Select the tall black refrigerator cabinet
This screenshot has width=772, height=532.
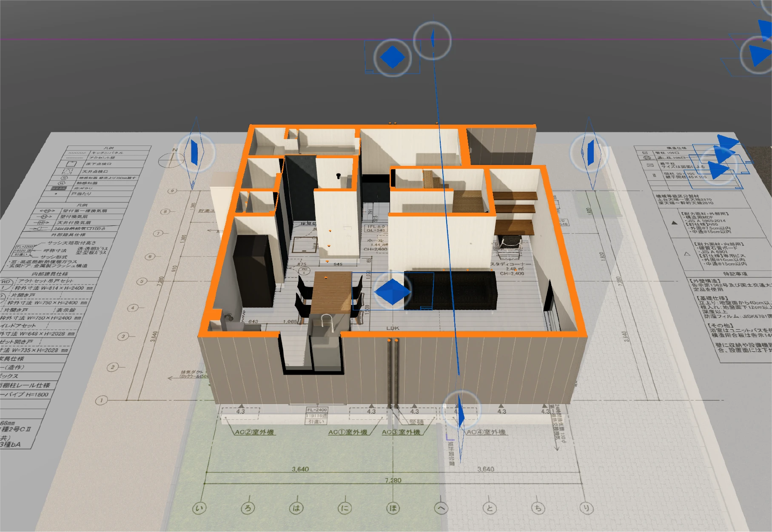tap(254, 270)
